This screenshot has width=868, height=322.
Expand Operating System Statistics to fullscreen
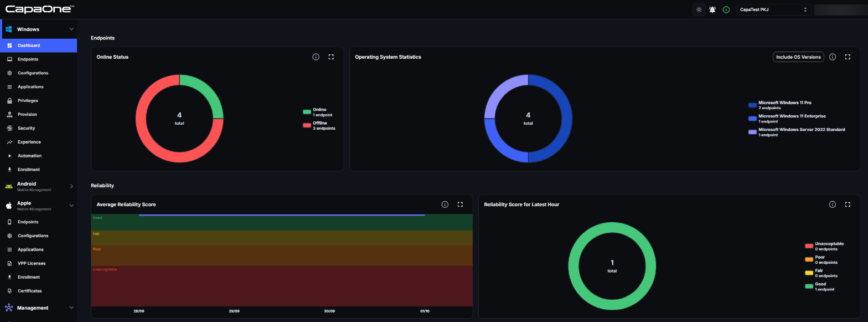click(848, 57)
